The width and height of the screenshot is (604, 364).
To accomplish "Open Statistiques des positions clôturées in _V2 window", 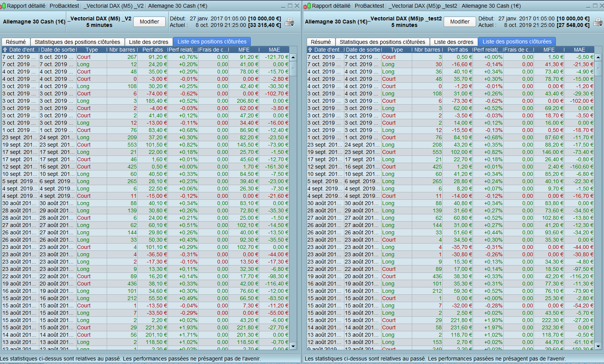I will coord(77,42).
